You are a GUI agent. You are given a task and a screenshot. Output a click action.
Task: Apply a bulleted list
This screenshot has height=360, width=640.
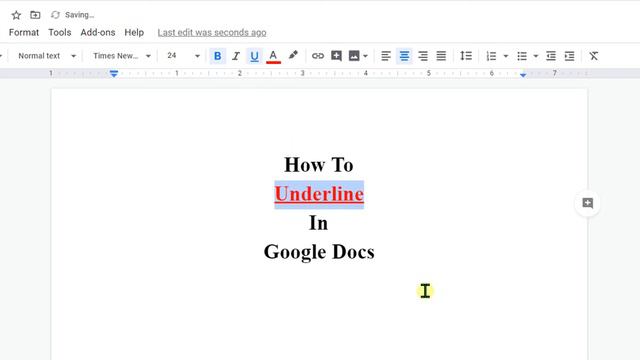522,56
